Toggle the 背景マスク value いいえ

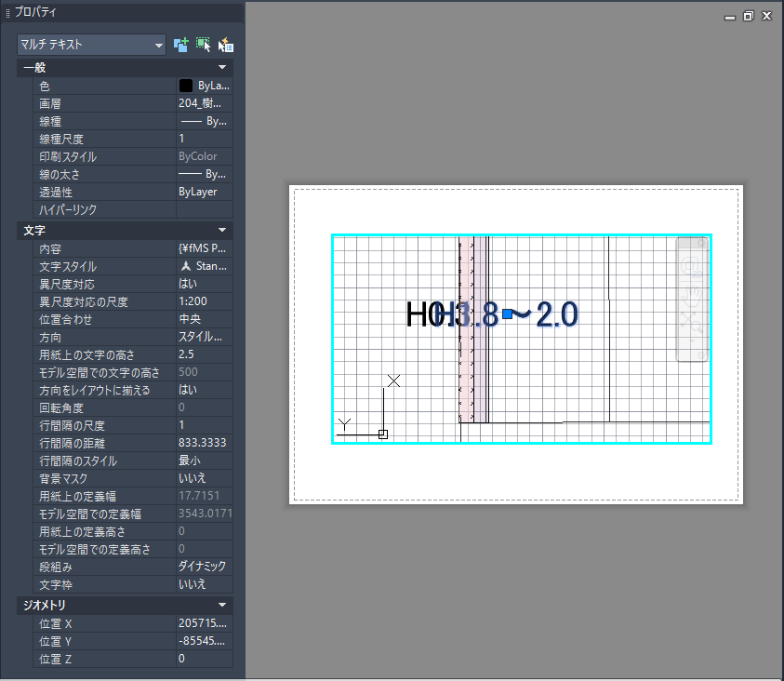click(203, 478)
